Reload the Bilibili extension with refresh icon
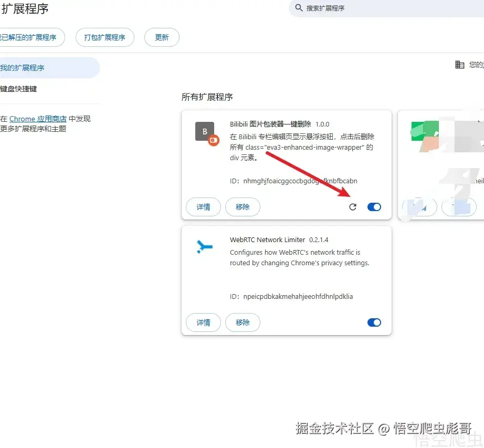The image size is (484, 448). click(x=353, y=207)
